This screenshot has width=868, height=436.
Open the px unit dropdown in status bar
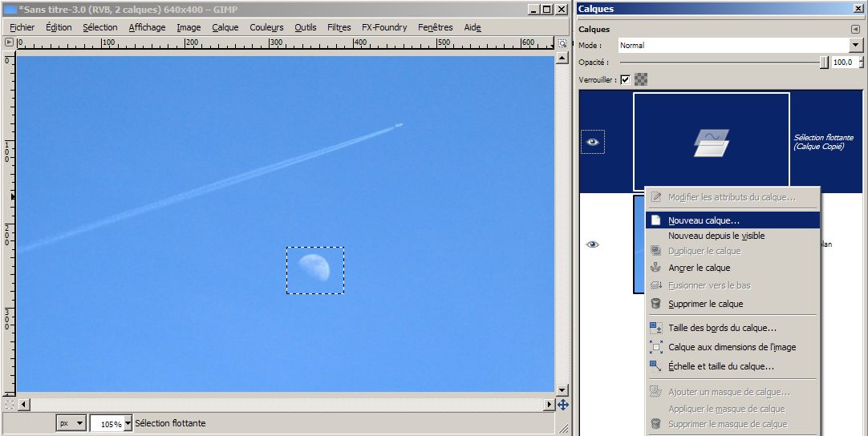point(71,423)
